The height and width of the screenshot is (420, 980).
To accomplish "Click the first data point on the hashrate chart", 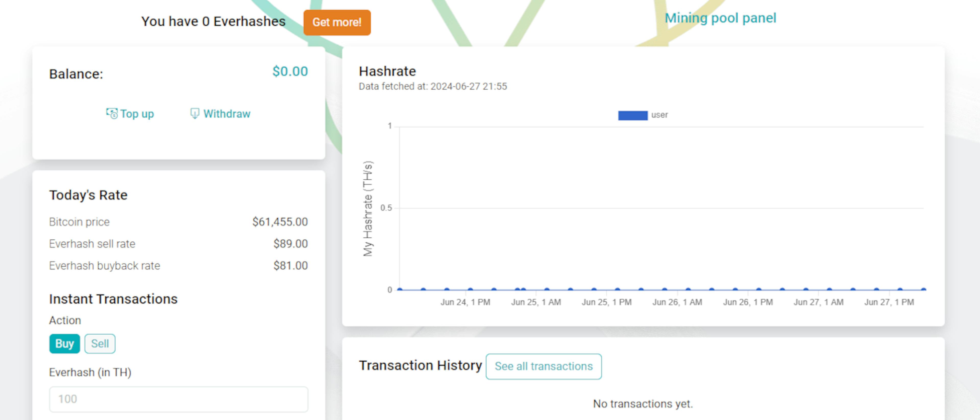I will tap(399, 290).
